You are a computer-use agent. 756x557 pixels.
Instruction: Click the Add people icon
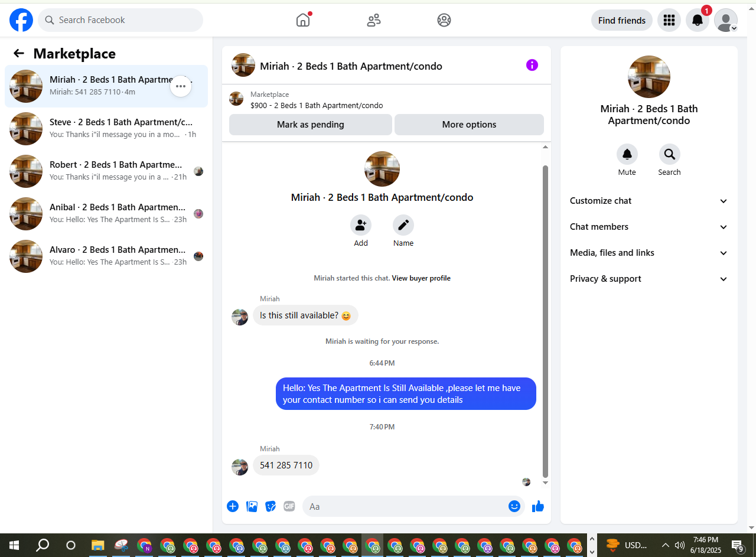[x=361, y=225]
